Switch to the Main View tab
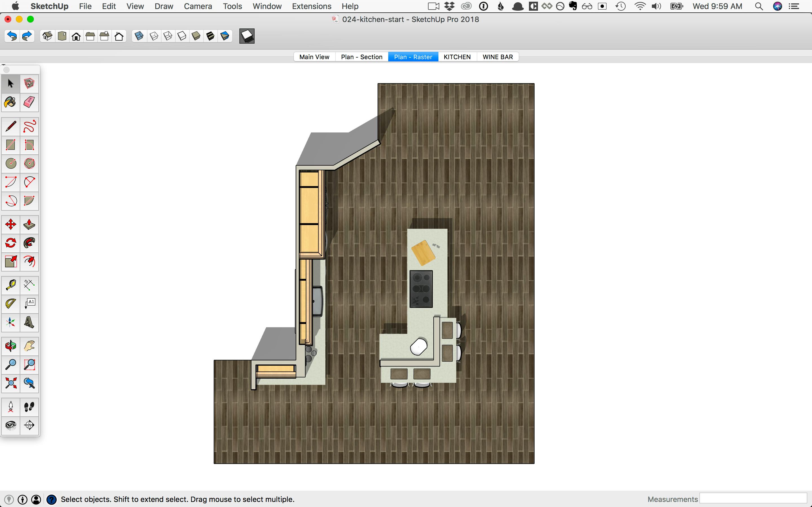Image resolution: width=812 pixels, height=507 pixels. (x=314, y=57)
